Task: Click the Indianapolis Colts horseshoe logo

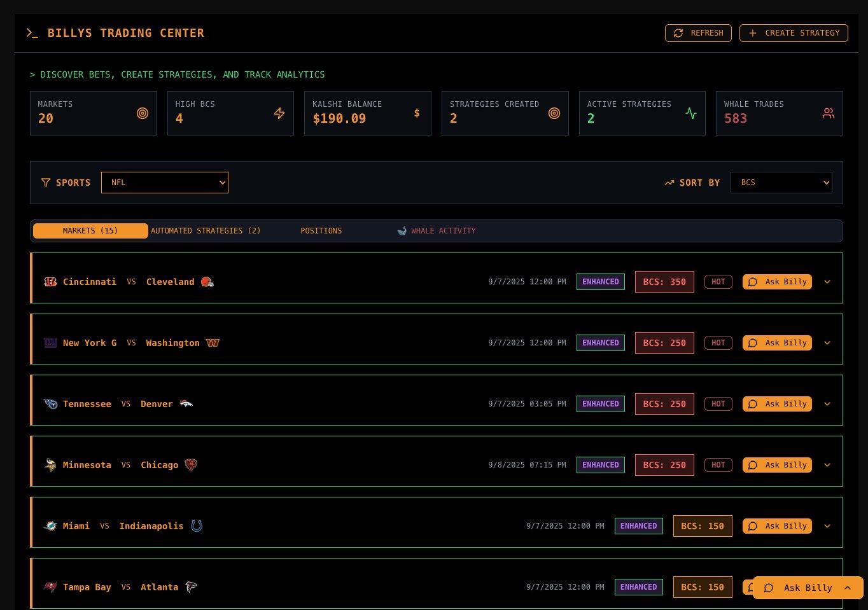Action: pyautogui.click(x=197, y=526)
